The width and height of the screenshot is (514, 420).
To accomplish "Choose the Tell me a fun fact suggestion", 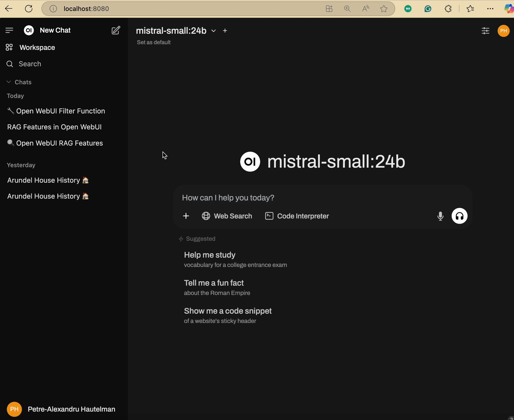I will [x=217, y=287].
